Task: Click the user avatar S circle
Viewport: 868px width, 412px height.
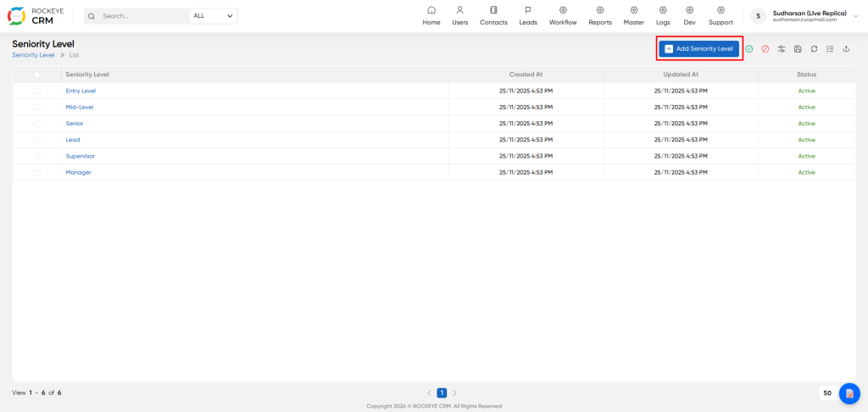Action: (x=759, y=16)
